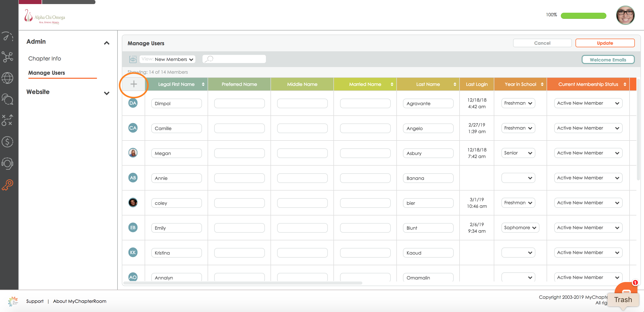644x312 pixels.
Task: Open the View New Members dropdown
Action: point(168,59)
